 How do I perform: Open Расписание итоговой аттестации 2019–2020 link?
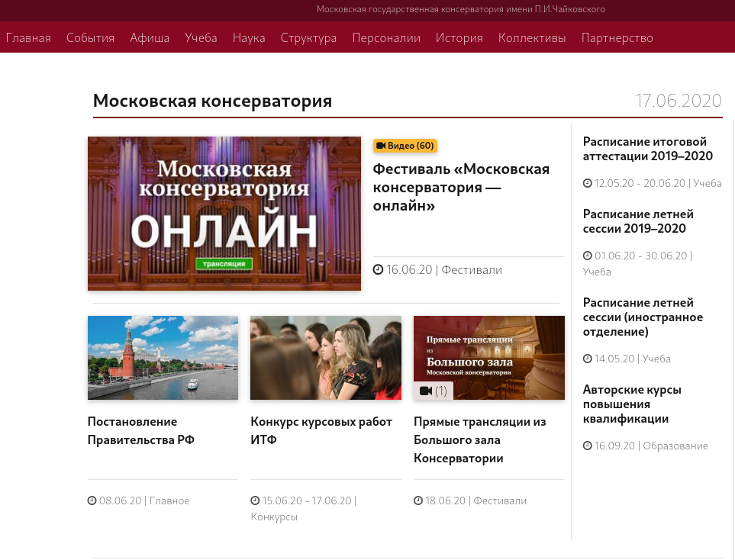pyautogui.click(x=647, y=149)
